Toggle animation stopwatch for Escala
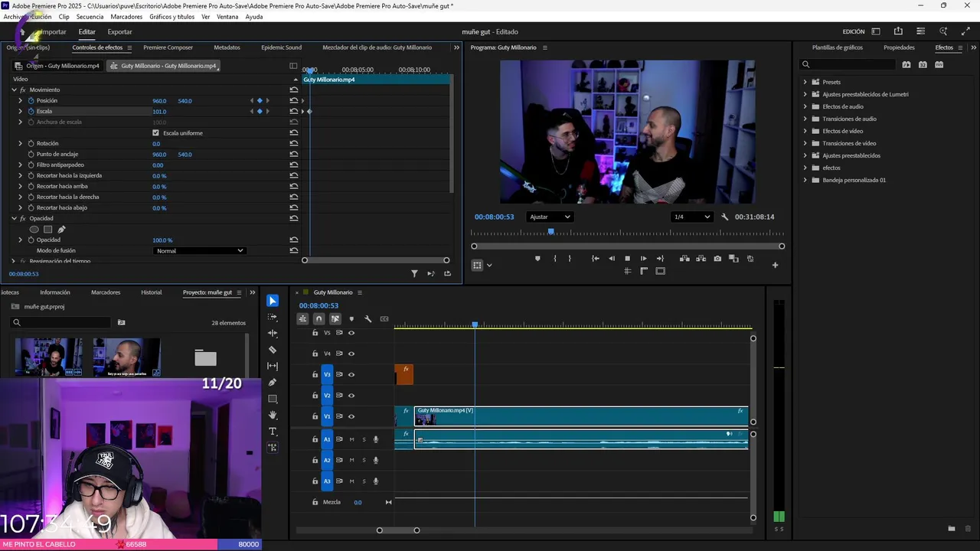Viewport: 980px width, 551px height. point(31,111)
